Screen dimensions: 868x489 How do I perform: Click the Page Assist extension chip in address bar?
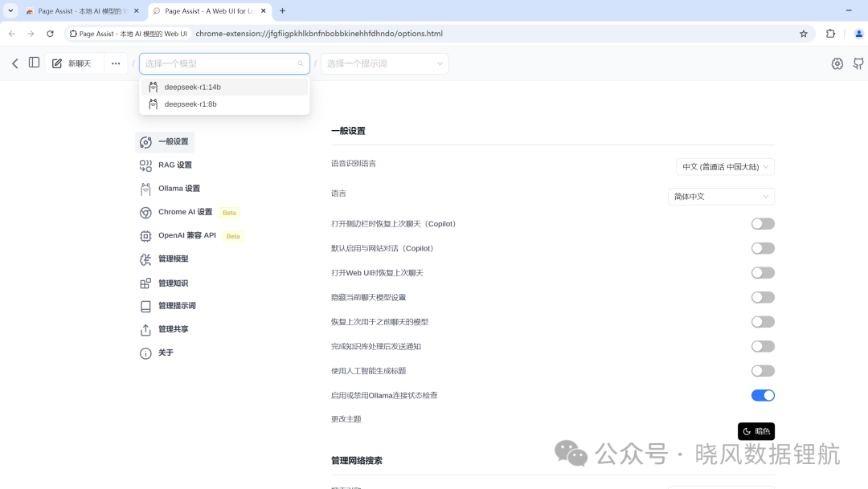coord(129,34)
